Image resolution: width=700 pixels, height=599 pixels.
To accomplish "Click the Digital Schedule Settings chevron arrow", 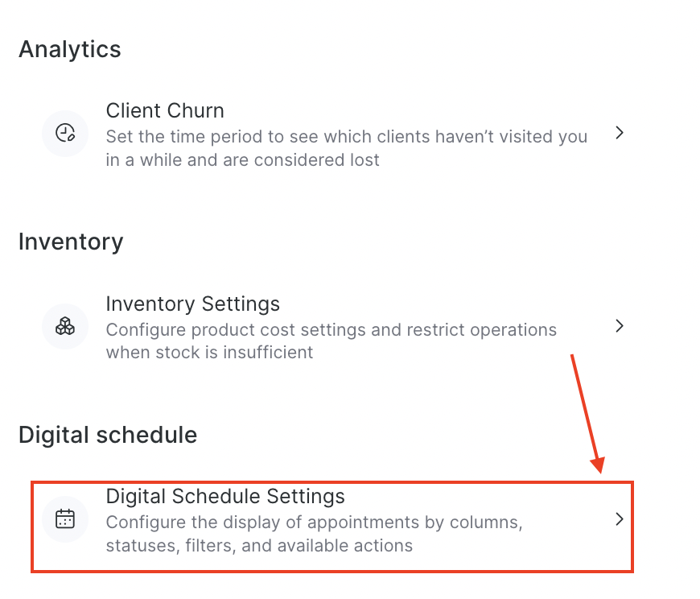I will pyautogui.click(x=620, y=519).
